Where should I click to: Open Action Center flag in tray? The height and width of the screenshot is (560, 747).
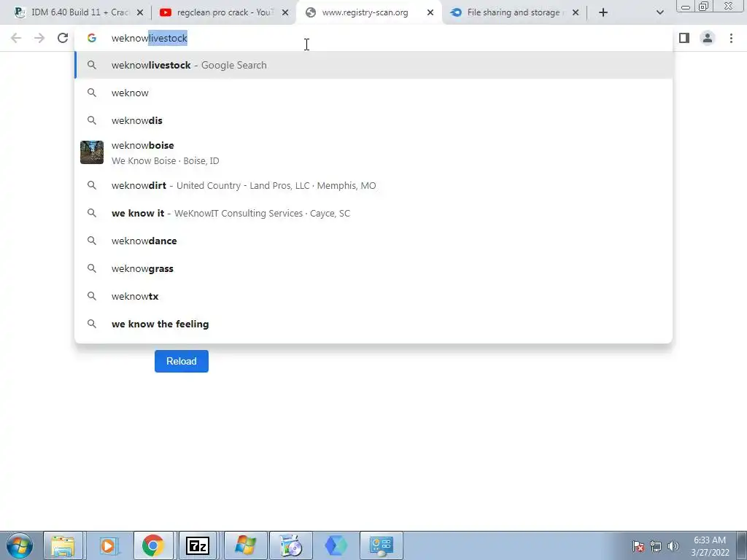[x=638, y=547]
